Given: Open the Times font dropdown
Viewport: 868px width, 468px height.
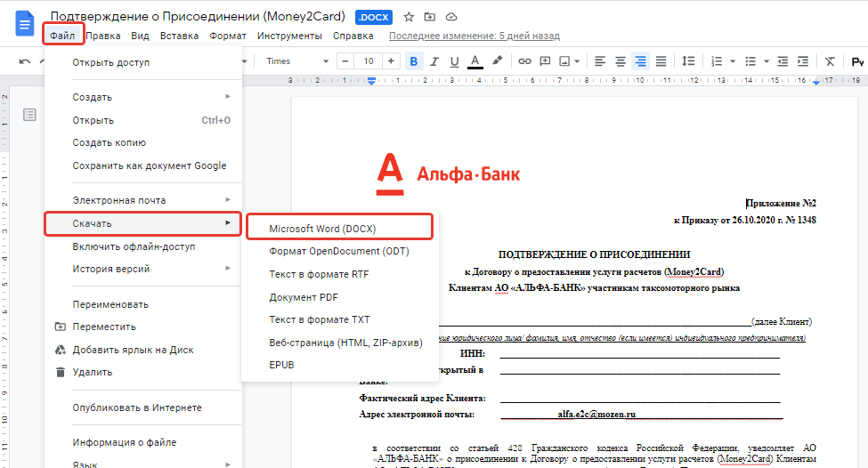Looking at the screenshot, I should pyautogui.click(x=297, y=61).
